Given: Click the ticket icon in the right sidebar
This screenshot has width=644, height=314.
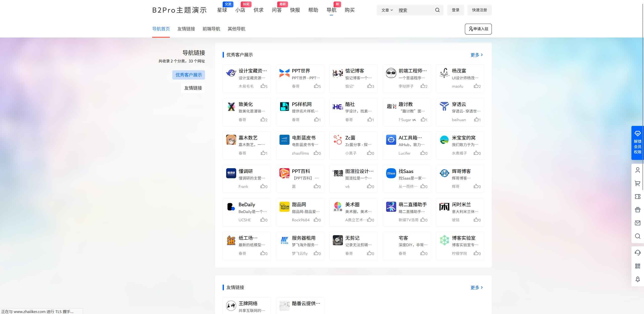Looking at the screenshot, I should tap(638, 196).
